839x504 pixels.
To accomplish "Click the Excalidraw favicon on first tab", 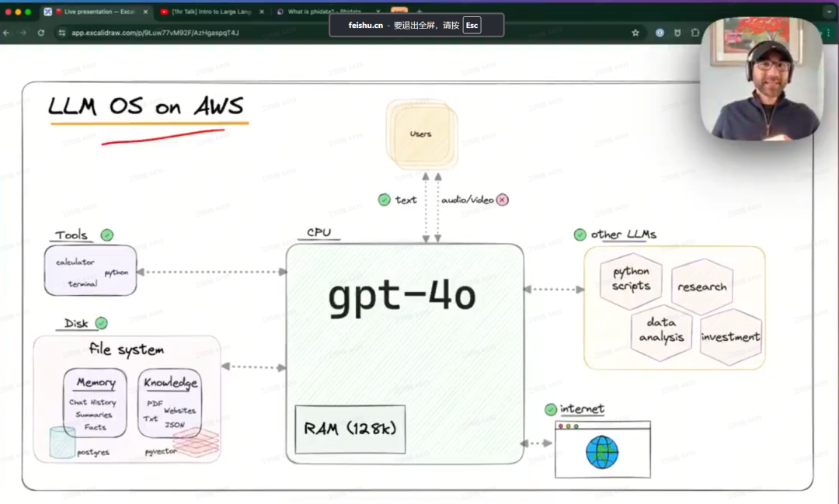I will click(47, 11).
